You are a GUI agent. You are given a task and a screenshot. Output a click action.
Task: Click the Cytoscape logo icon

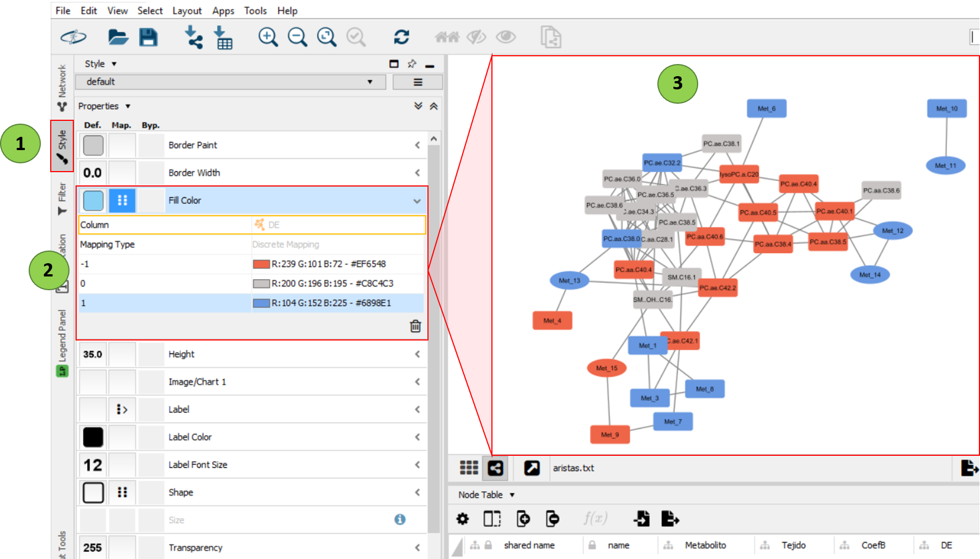tap(73, 37)
